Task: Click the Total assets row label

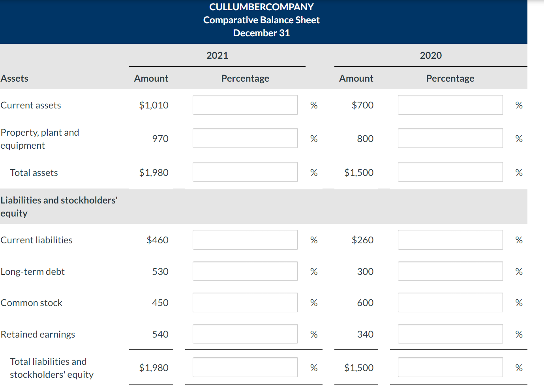Action: tap(34, 173)
